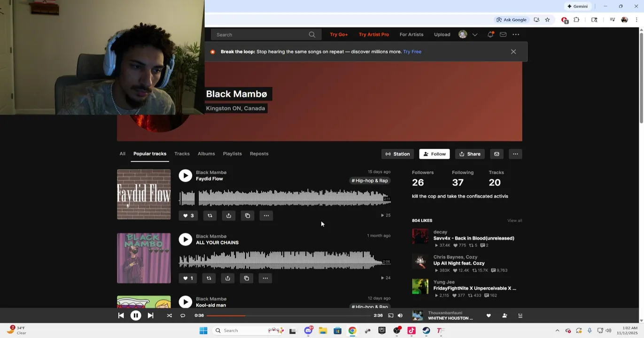Switch to the Albums tab

point(206,154)
